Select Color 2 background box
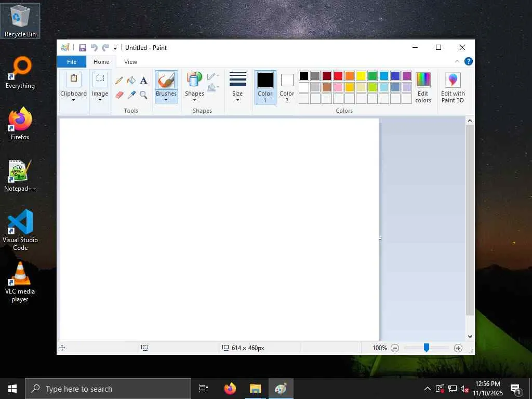532x399 pixels. [287, 87]
